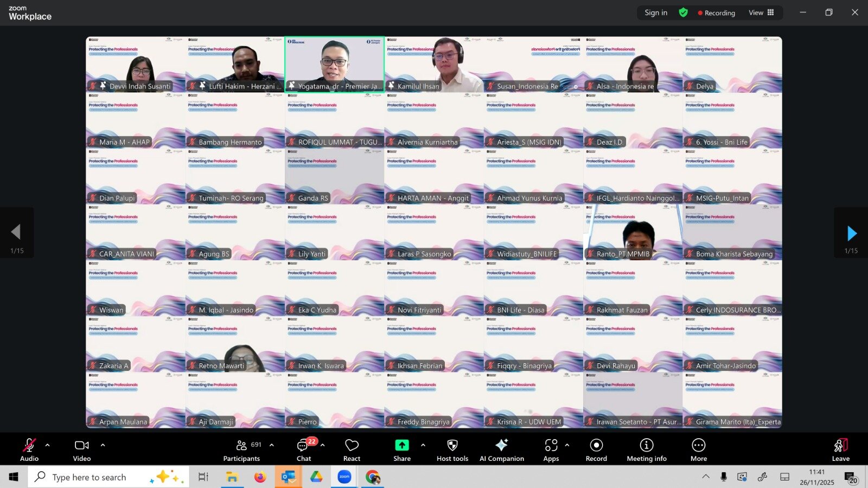Open the Chat panel
This screenshot has width=868, height=488.
click(x=303, y=450)
